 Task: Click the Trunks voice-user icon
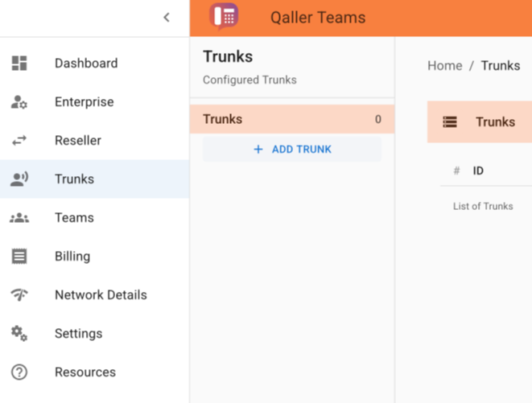pyautogui.click(x=19, y=179)
